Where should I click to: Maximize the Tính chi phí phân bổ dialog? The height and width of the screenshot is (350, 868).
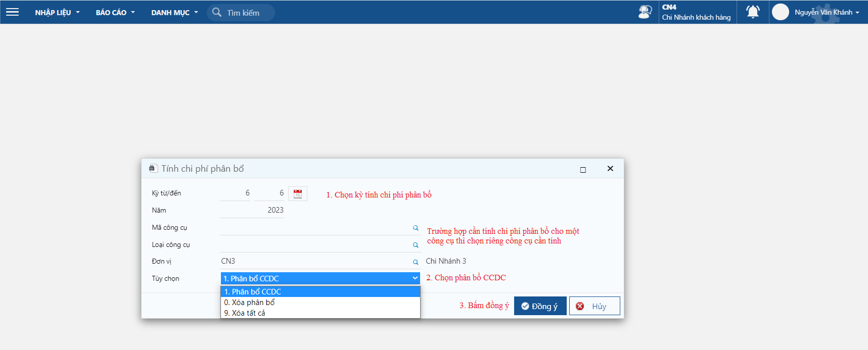(583, 170)
